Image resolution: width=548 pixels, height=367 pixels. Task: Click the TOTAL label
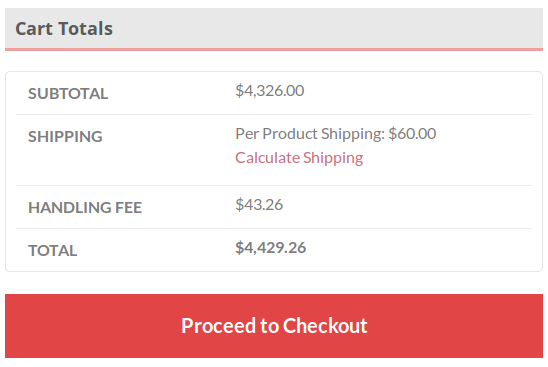pyautogui.click(x=52, y=251)
